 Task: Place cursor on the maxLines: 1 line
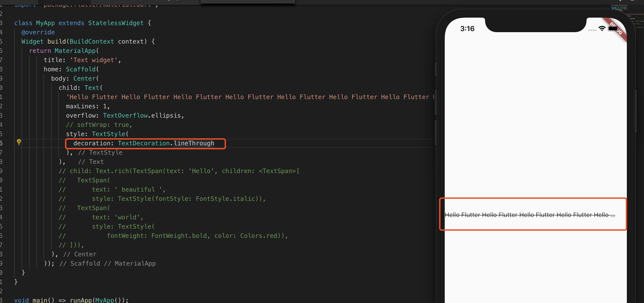(88, 106)
